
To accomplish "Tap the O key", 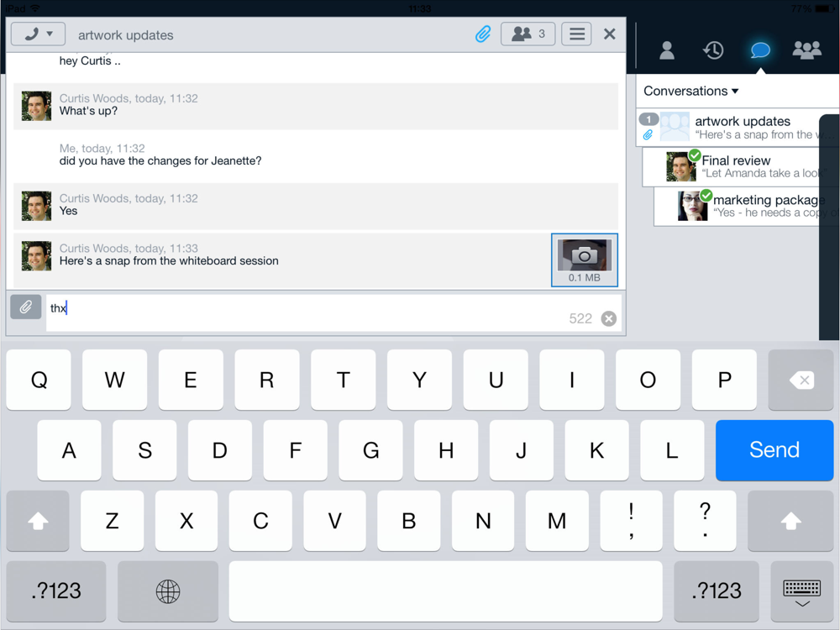I will (648, 380).
